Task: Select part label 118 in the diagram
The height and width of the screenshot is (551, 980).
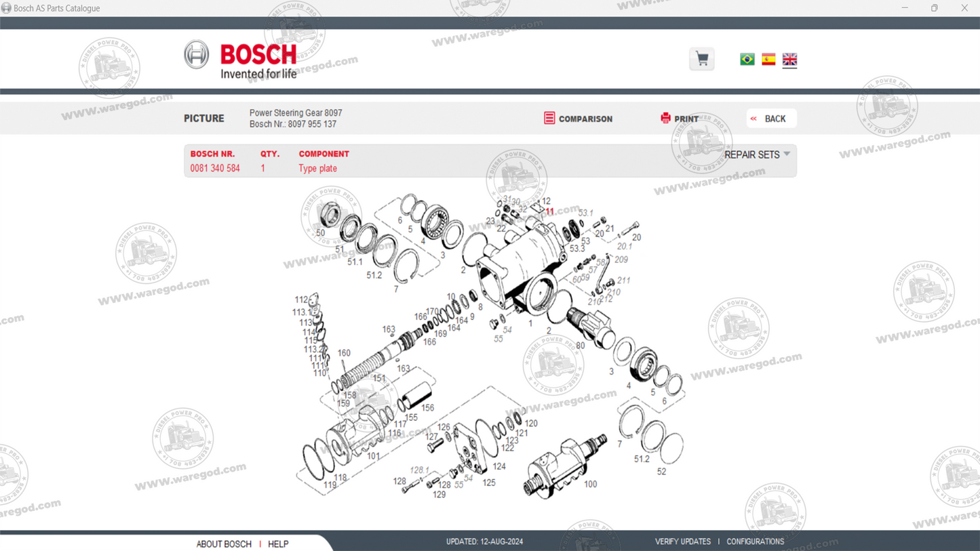Action: tap(340, 477)
